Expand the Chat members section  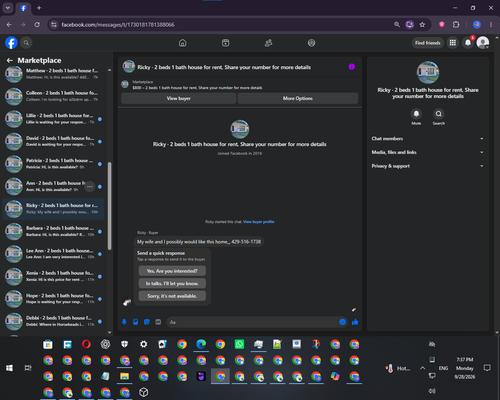(x=428, y=139)
